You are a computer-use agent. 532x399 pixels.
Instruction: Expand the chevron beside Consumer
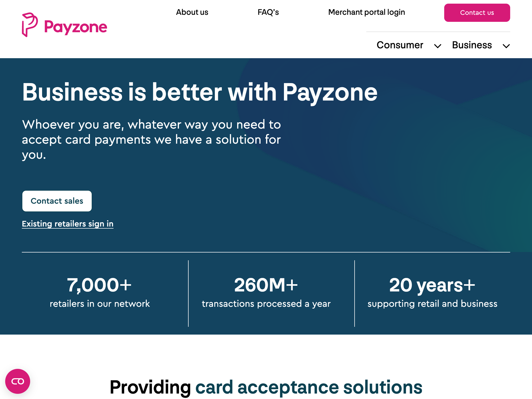438,46
